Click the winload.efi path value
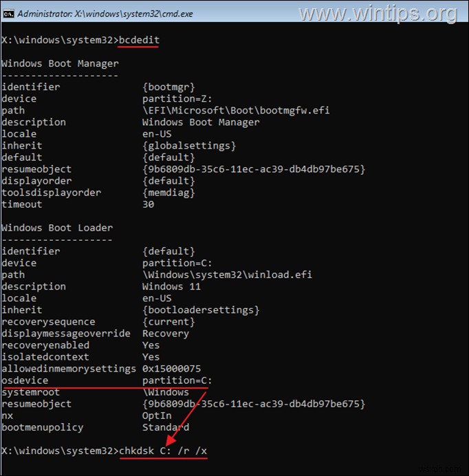 coord(227,274)
